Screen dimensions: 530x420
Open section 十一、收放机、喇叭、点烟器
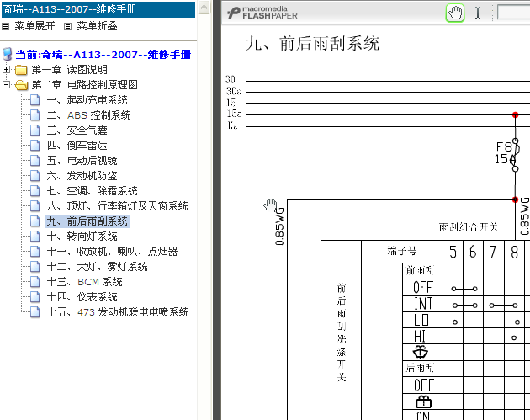point(112,252)
